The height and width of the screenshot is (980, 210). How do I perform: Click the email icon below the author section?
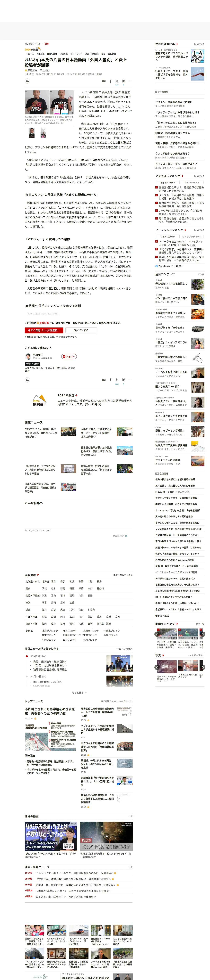point(104,380)
